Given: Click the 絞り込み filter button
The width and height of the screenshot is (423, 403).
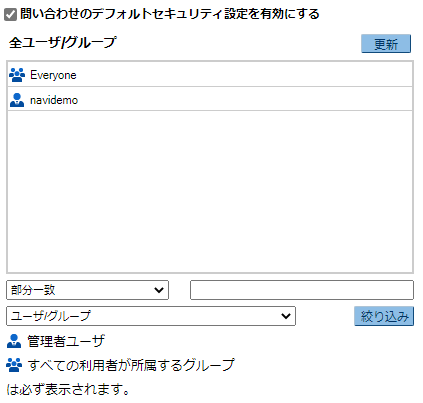Looking at the screenshot, I should point(384,316).
